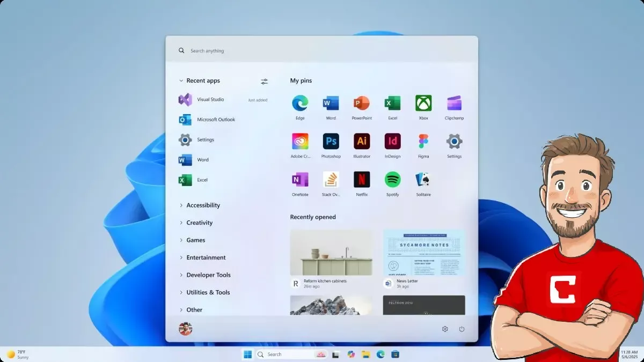This screenshot has height=362, width=644.
Task: Open the Reform kitchen cabinets thumbnail
Action: [331, 253]
